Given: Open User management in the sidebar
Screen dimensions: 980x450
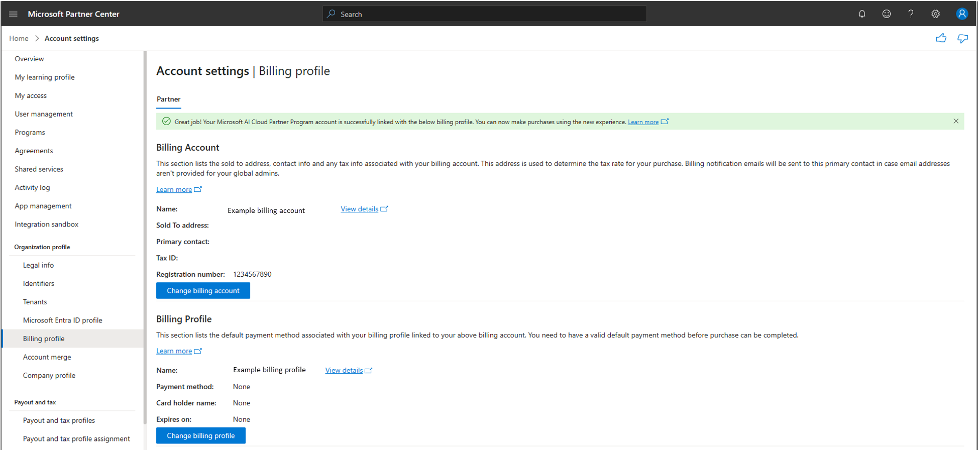Looking at the screenshot, I should [x=44, y=114].
